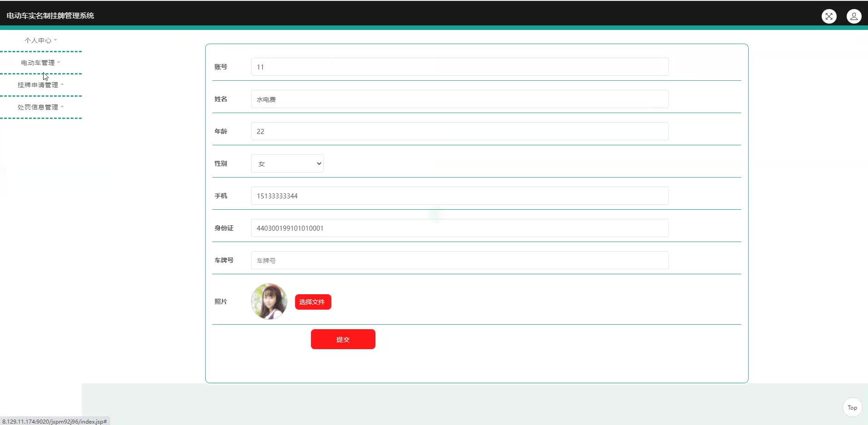Viewport: 868px width, 425px height.
Task: Click the empty 车牌号 field
Action: tap(459, 260)
